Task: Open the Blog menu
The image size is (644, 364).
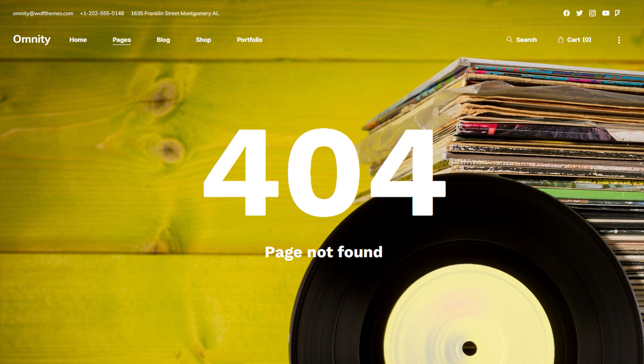Action: click(x=163, y=39)
